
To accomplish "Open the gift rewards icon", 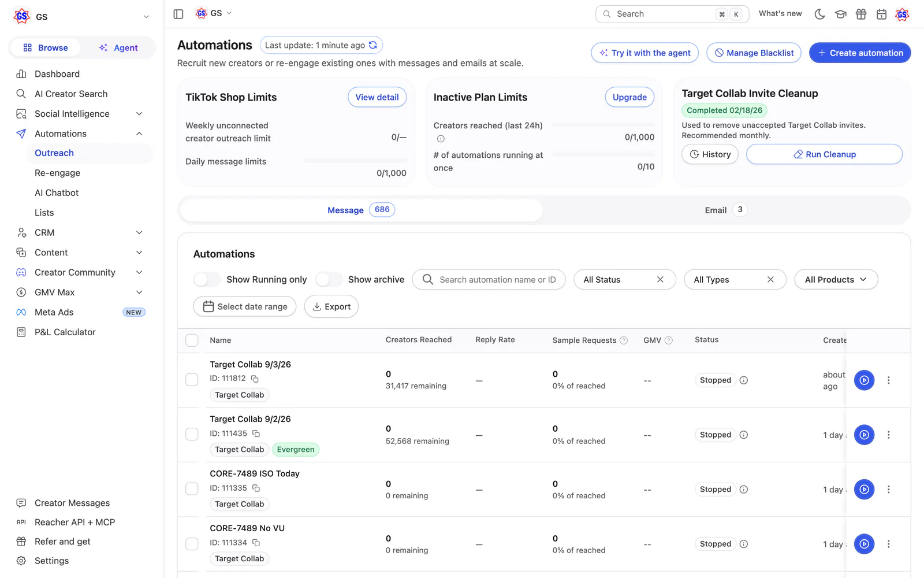I will pyautogui.click(x=861, y=14).
